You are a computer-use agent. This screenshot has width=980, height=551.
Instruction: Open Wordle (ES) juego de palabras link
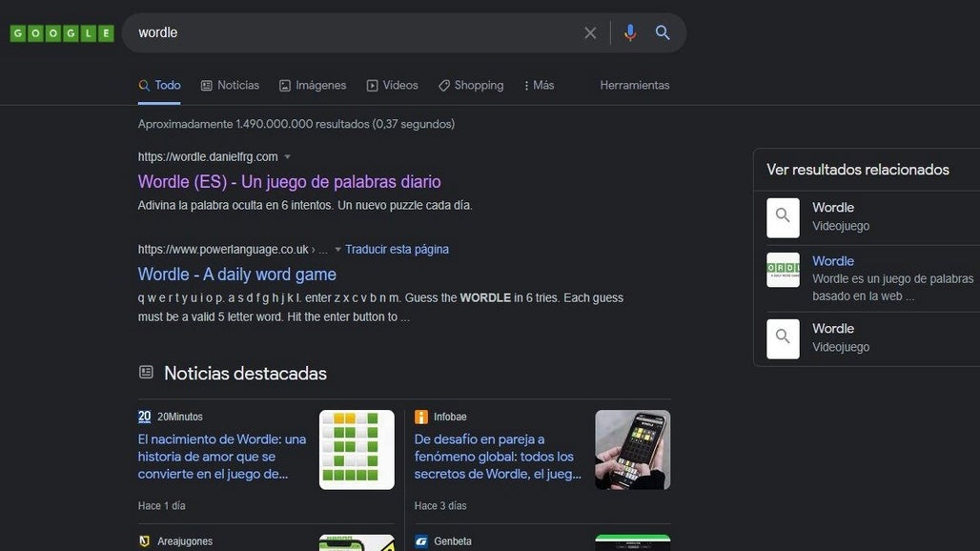pyautogui.click(x=289, y=182)
